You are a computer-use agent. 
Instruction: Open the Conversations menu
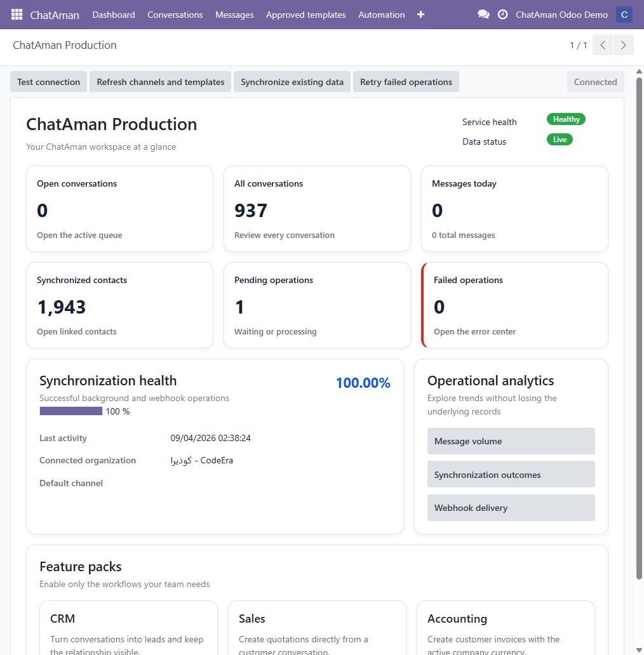175,15
